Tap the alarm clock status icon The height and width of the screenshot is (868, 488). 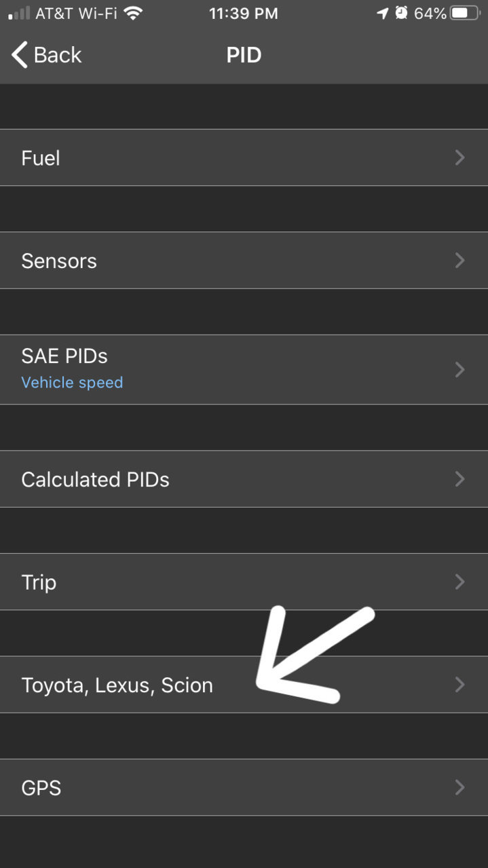402,13
